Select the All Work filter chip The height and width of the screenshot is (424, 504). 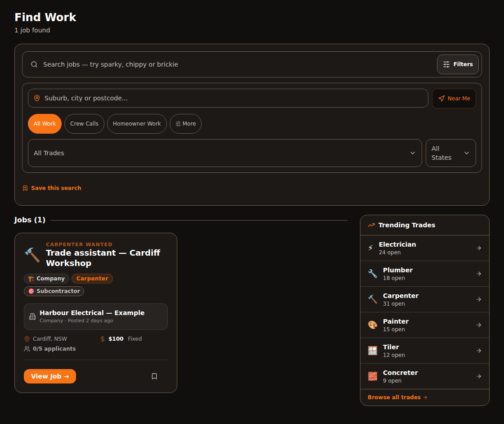point(45,124)
